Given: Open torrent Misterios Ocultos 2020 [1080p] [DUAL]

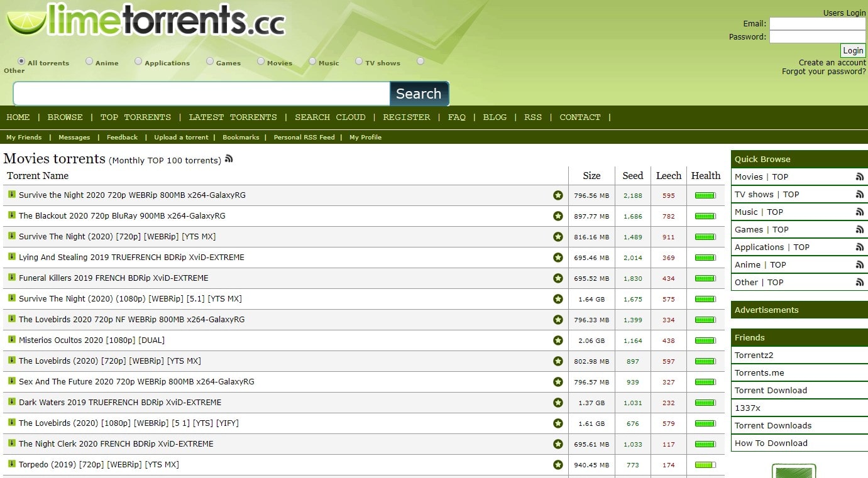Looking at the screenshot, I should click(x=92, y=340).
